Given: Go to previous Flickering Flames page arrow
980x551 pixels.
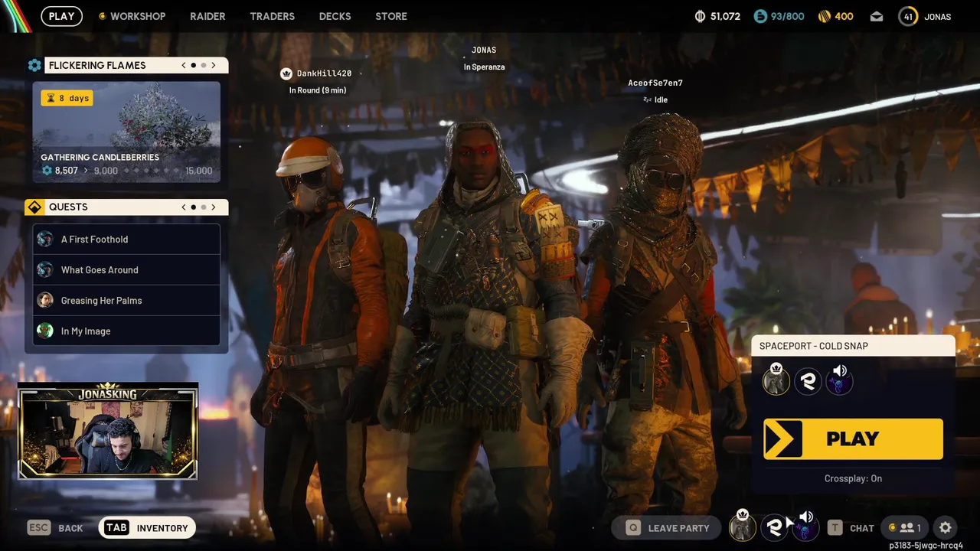Looking at the screenshot, I should point(184,65).
